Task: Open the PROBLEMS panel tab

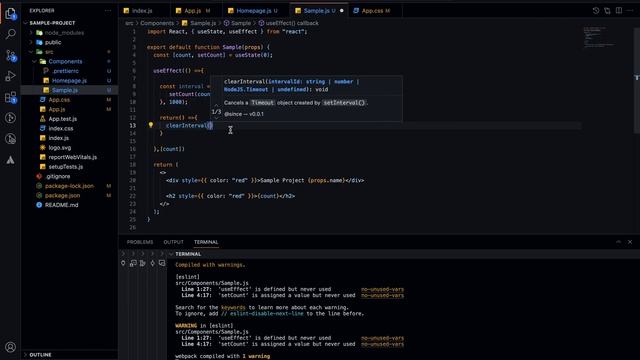Action: [x=140, y=242]
